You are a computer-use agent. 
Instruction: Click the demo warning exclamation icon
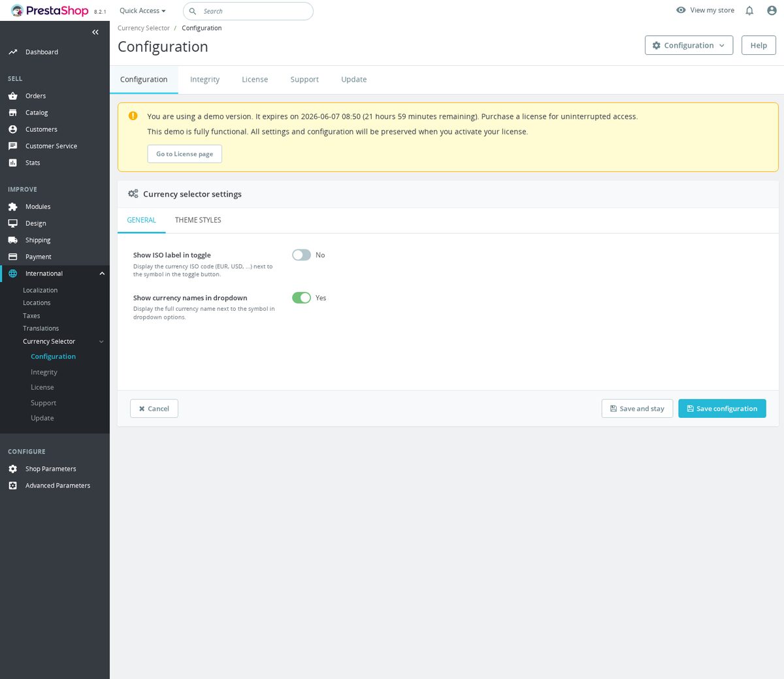click(x=133, y=116)
